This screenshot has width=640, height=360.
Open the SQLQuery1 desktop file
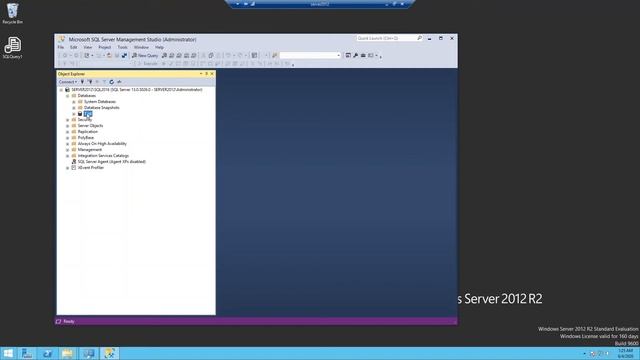(x=13, y=48)
